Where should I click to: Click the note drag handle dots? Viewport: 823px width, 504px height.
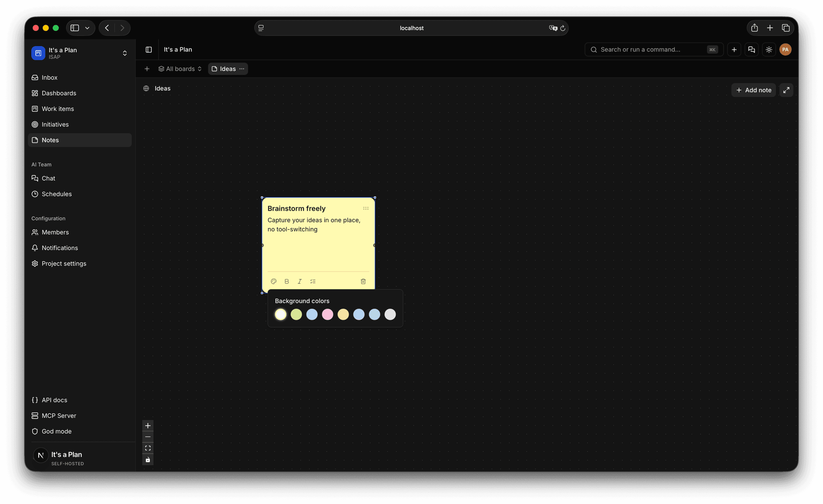366,209
